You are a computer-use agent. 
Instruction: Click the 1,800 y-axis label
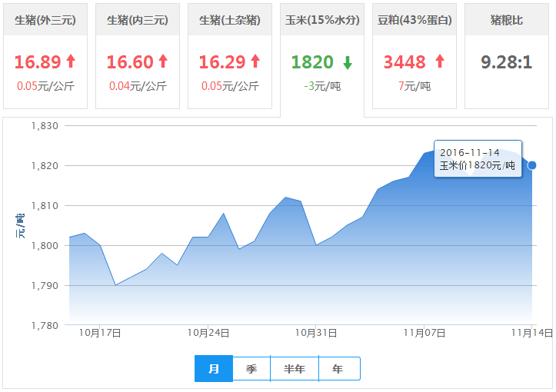coord(45,246)
